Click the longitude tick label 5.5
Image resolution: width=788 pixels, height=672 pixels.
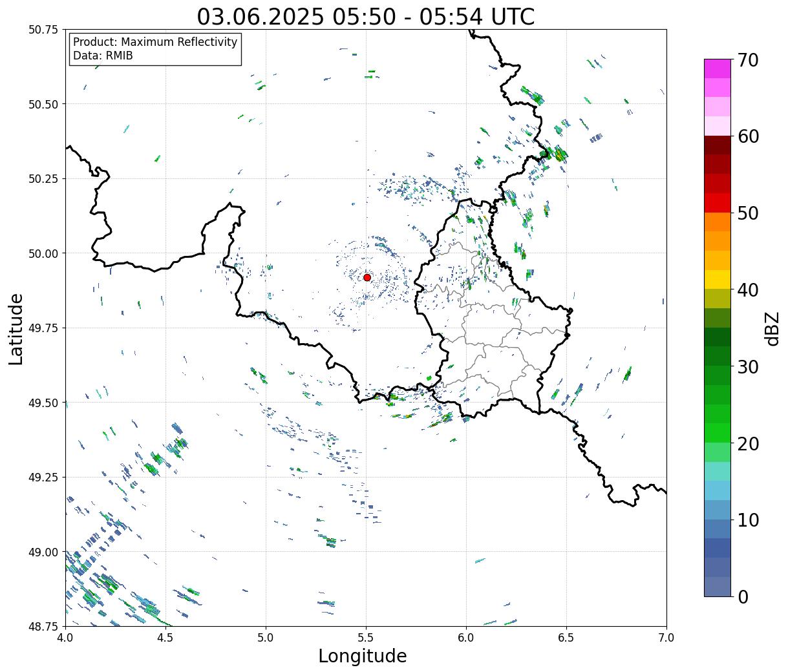tap(366, 638)
